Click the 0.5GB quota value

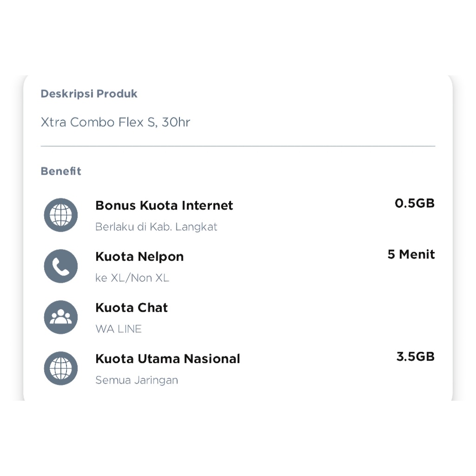415,203
